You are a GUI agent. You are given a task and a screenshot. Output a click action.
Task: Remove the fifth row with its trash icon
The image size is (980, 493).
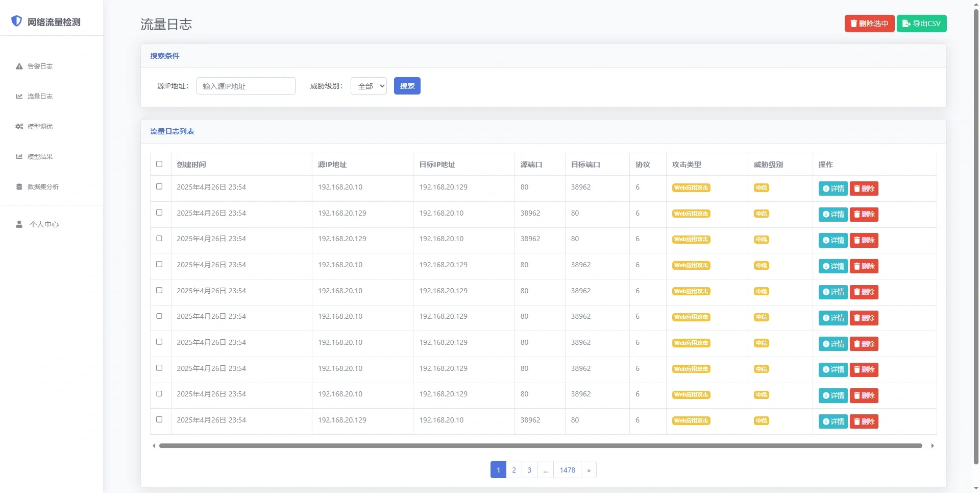[857, 292]
